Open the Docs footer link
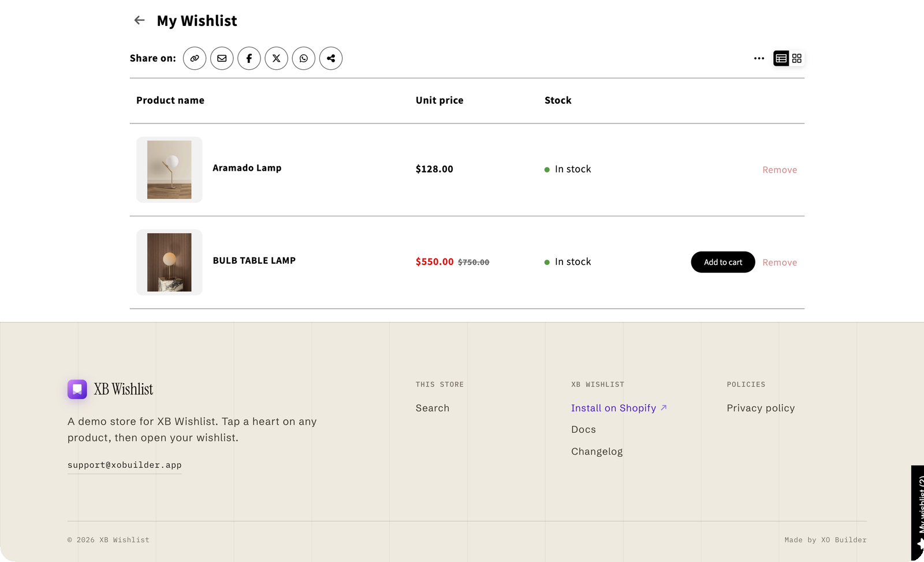This screenshot has width=924, height=562. click(583, 429)
